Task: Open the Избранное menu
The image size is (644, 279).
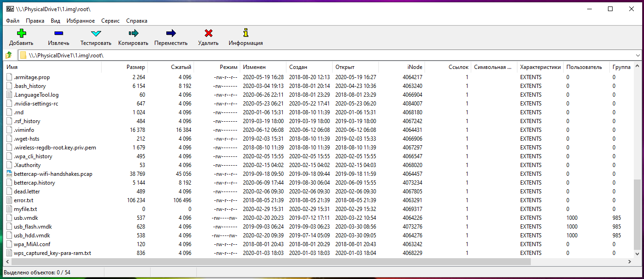Action: 80,21
